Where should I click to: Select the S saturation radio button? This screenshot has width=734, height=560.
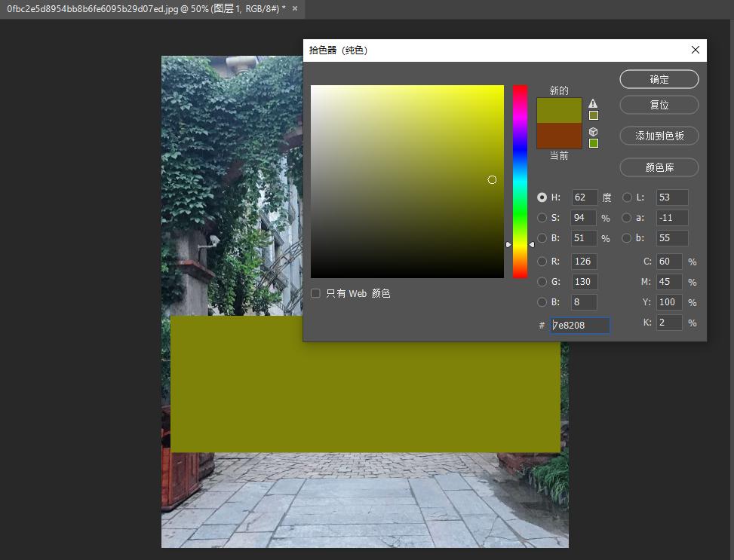point(542,218)
